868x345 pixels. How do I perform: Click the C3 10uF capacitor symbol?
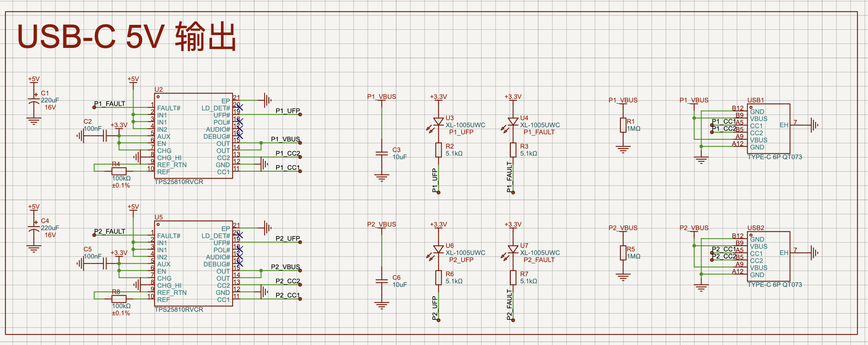(382, 153)
